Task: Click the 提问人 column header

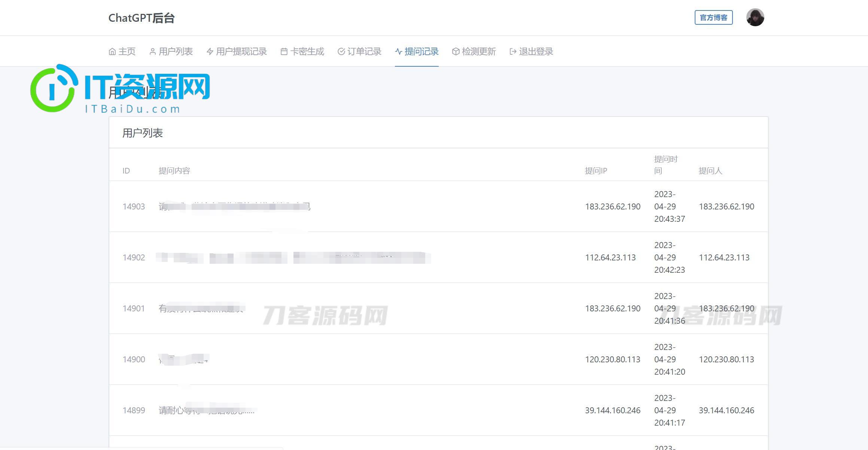Action: point(710,171)
